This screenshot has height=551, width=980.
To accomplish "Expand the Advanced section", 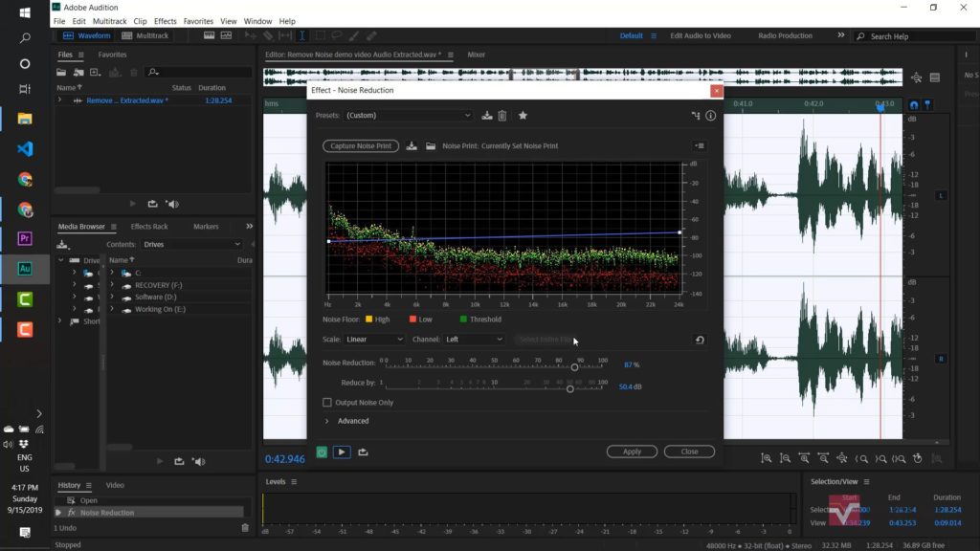I will tap(327, 421).
